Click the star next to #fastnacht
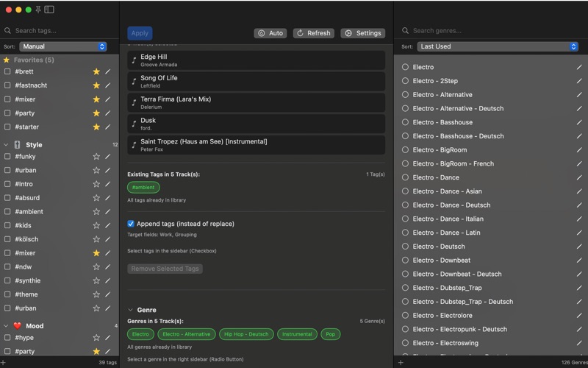The image size is (588, 368). tap(96, 85)
